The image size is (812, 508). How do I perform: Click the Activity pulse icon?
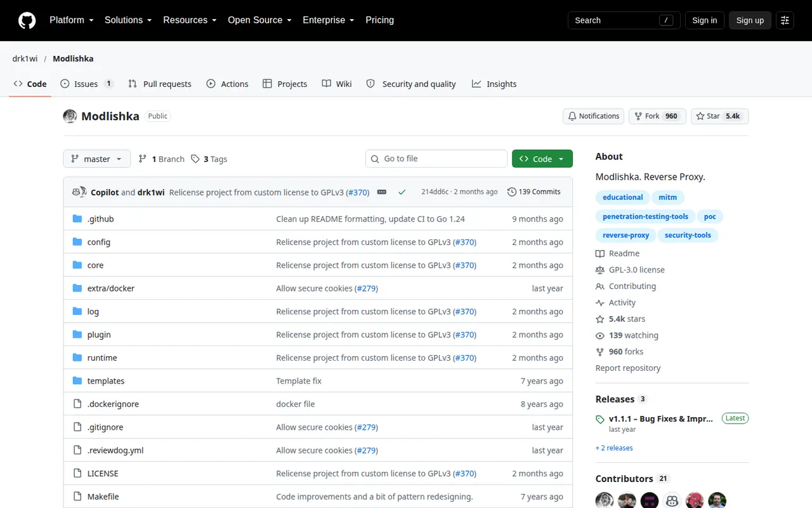pos(600,303)
